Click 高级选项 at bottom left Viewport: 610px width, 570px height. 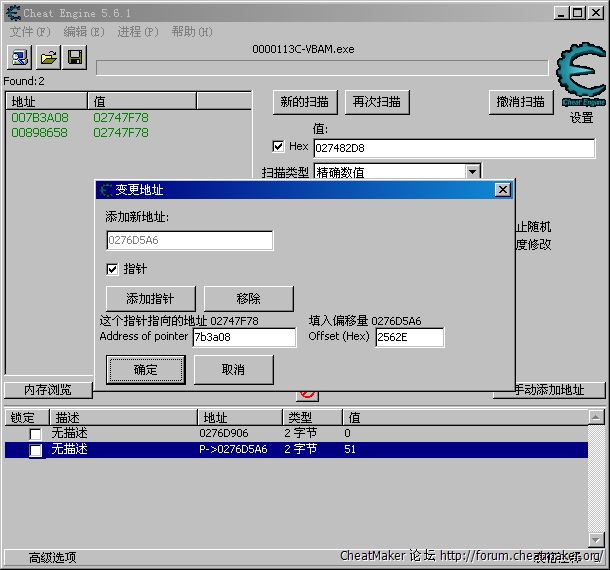pyautogui.click(x=52, y=557)
